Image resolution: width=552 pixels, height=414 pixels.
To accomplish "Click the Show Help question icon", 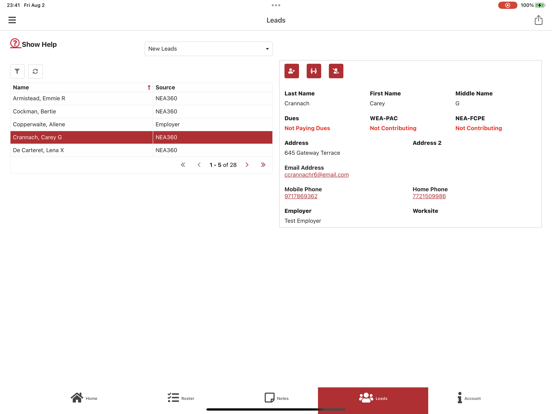I will [x=15, y=43].
